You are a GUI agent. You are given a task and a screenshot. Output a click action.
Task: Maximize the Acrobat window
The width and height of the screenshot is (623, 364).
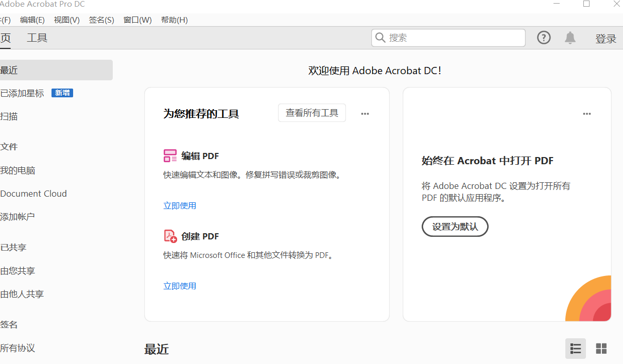point(586,4)
